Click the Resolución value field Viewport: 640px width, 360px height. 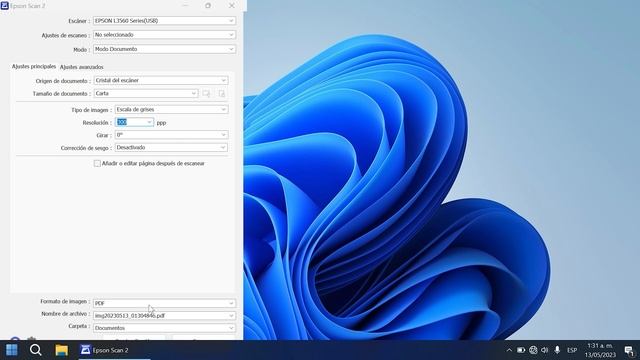[x=130, y=122]
